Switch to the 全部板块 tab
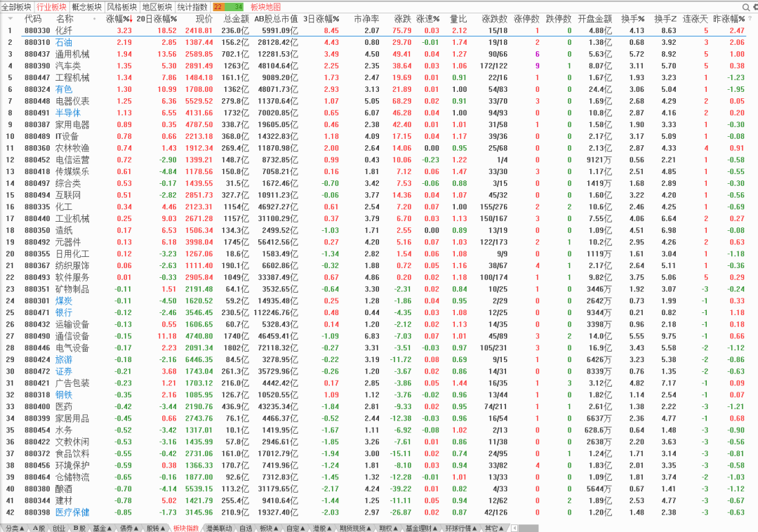Image resolution: width=758 pixels, height=532 pixels. point(16,7)
